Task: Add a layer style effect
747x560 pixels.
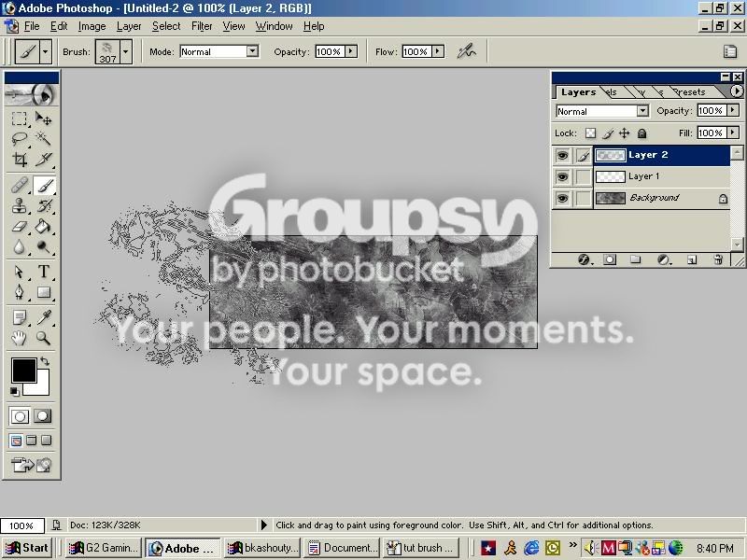Action: [585, 259]
